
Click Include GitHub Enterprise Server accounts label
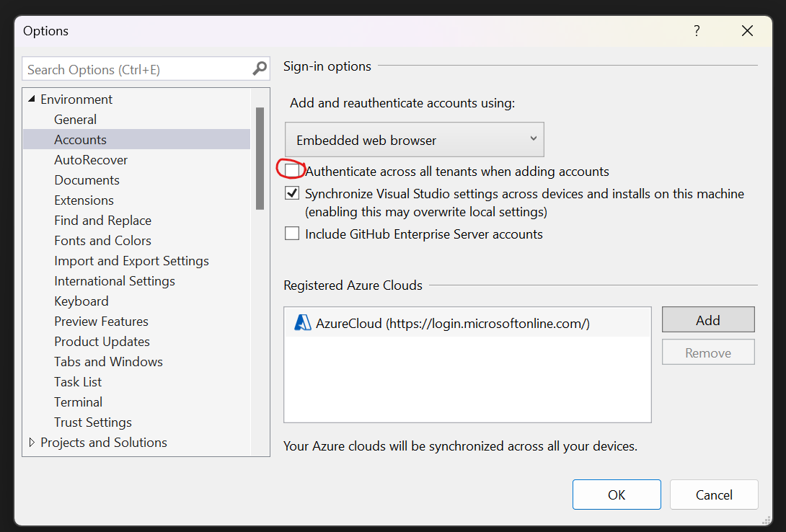tap(424, 234)
